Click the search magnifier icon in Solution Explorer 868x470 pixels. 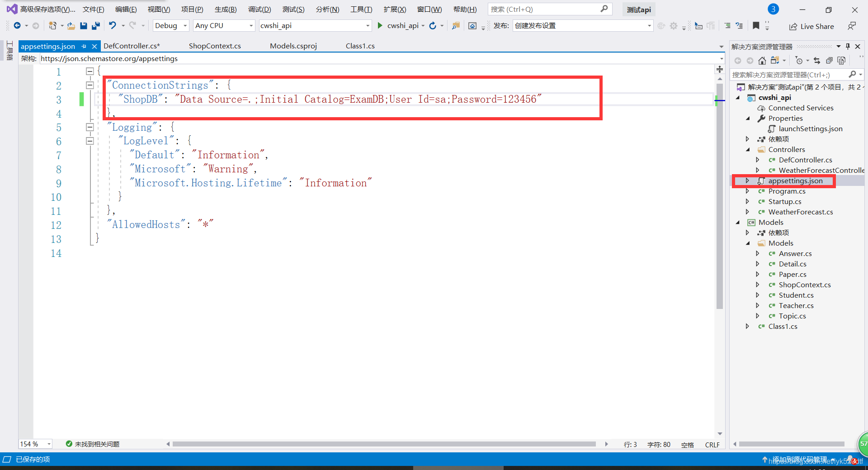[x=852, y=74]
